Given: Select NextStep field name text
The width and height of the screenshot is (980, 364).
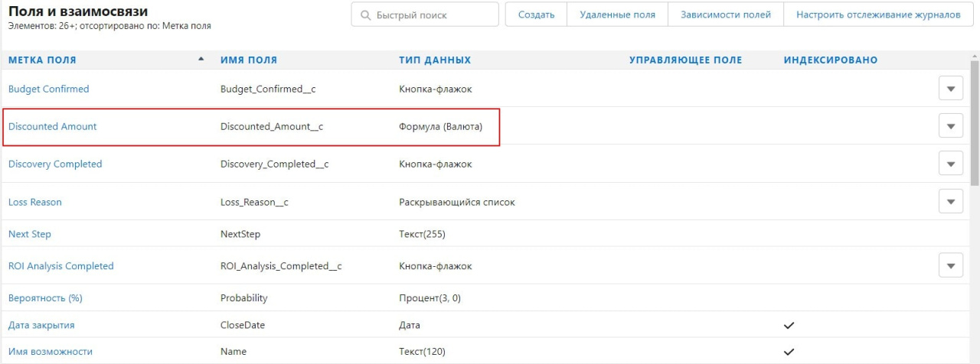Looking at the screenshot, I should pyautogui.click(x=240, y=234).
